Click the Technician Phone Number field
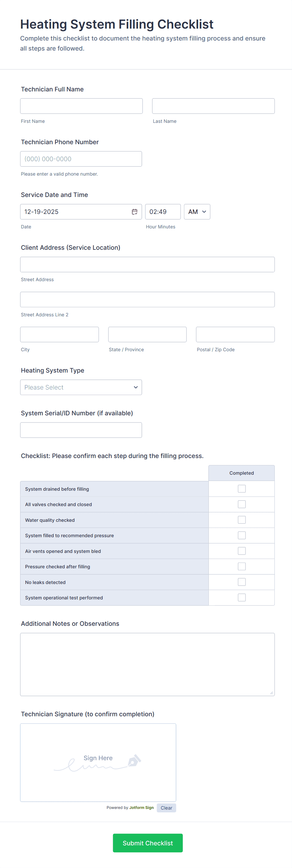The image size is (292, 868). point(81,159)
